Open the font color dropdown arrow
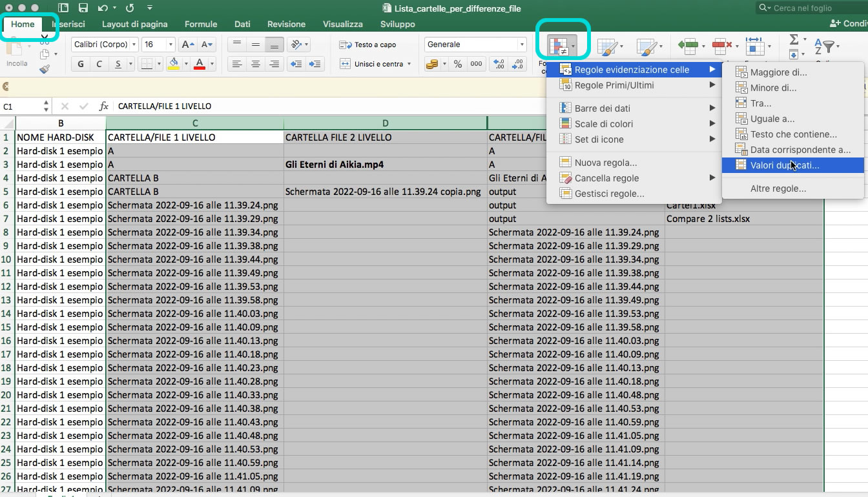868x497 pixels. tap(211, 64)
